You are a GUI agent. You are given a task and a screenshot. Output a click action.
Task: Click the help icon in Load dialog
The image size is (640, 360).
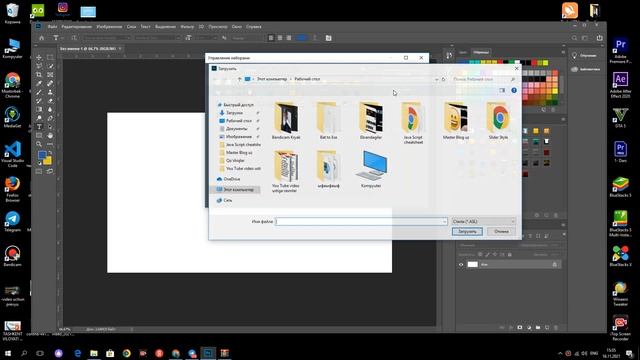514,90
